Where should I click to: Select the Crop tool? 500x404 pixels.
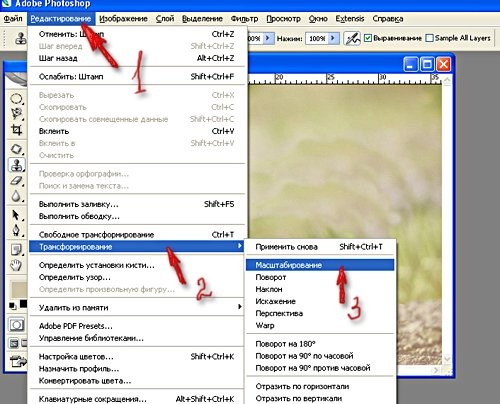(17, 130)
